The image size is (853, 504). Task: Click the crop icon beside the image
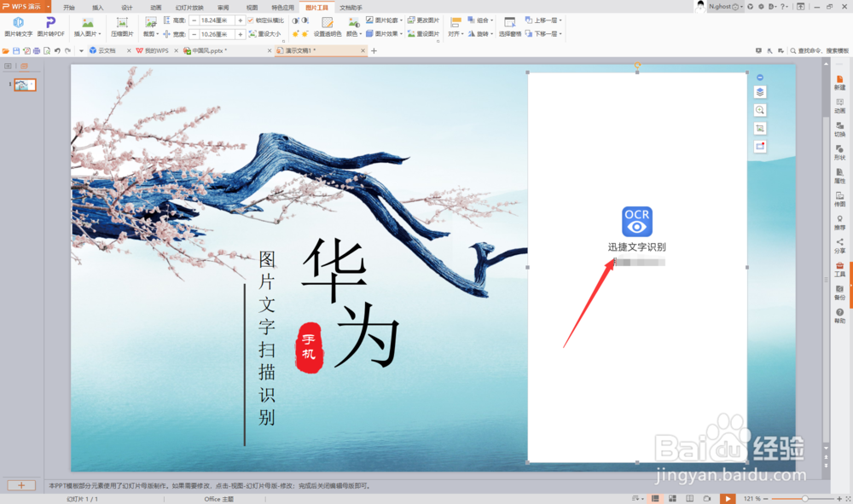(x=760, y=128)
